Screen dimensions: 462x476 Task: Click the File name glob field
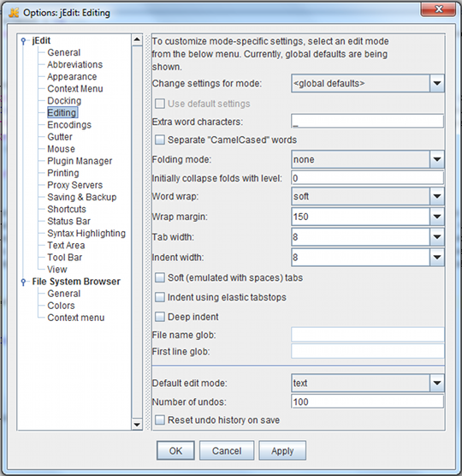click(x=367, y=335)
